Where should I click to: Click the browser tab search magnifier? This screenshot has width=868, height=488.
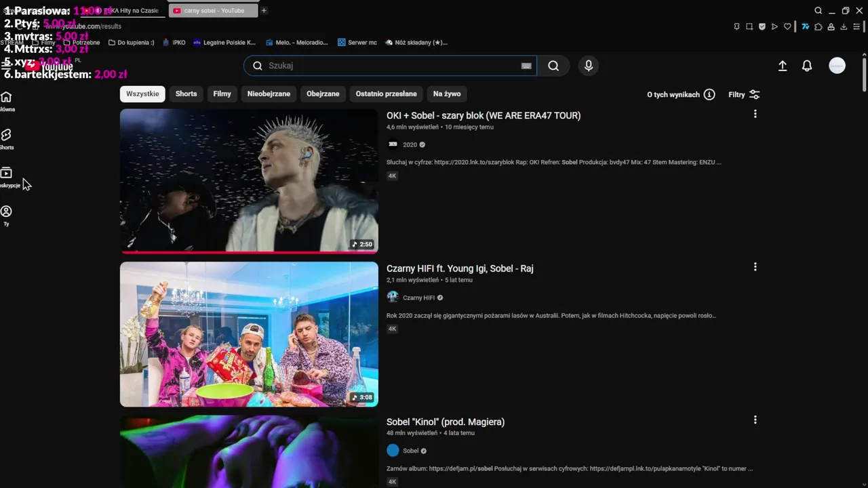coord(818,10)
